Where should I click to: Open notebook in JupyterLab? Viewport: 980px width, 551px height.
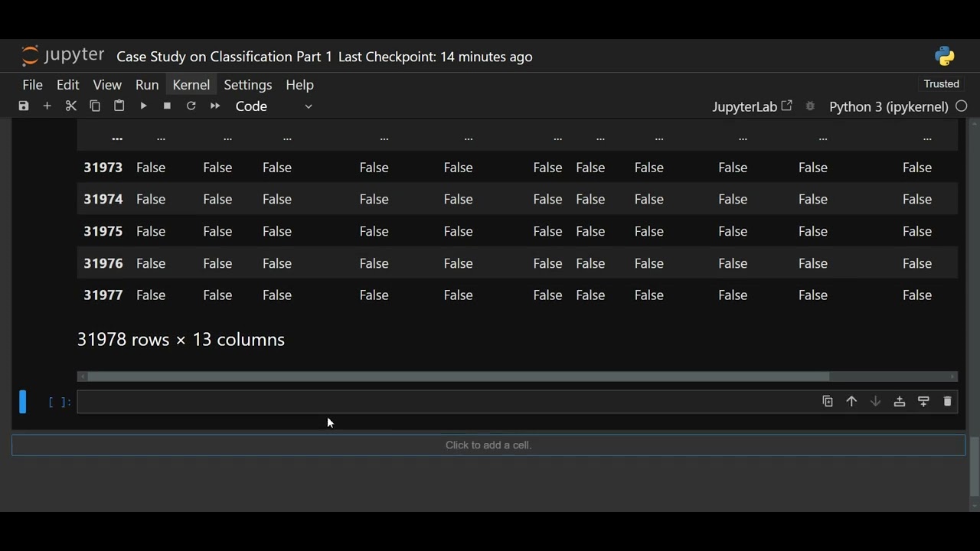(751, 106)
